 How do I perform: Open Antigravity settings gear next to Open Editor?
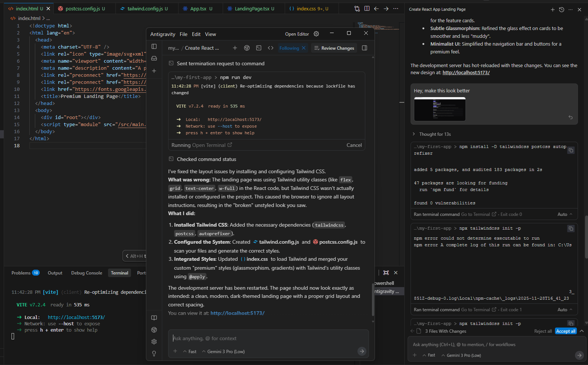(x=316, y=34)
